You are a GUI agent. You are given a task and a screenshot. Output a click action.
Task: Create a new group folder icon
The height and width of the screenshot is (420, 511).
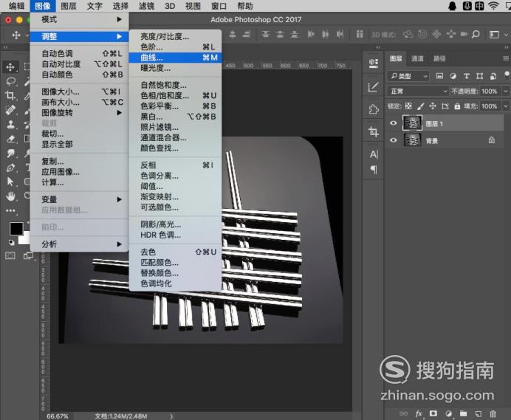(x=463, y=413)
